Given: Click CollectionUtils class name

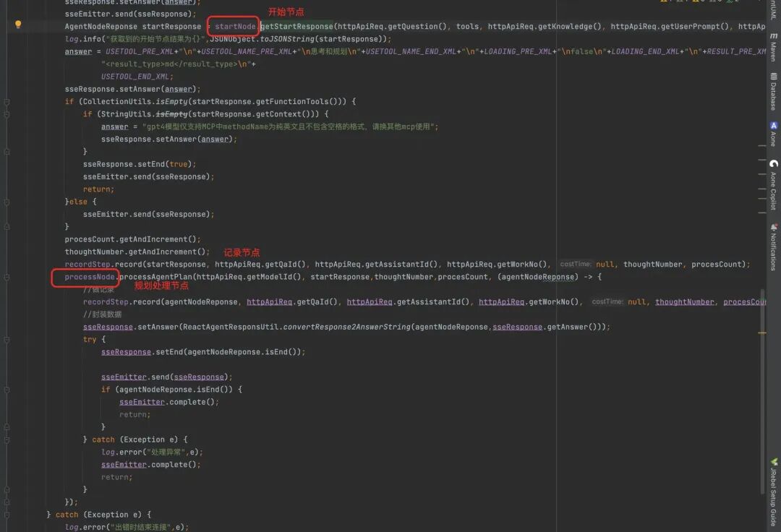Looking at the screenshot, I should pos(117,101).
